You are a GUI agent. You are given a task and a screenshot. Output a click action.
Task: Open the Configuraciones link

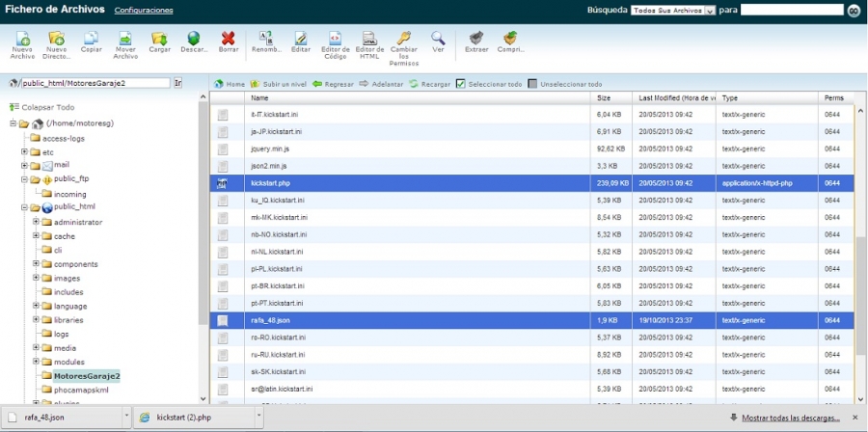coord(144,11)
